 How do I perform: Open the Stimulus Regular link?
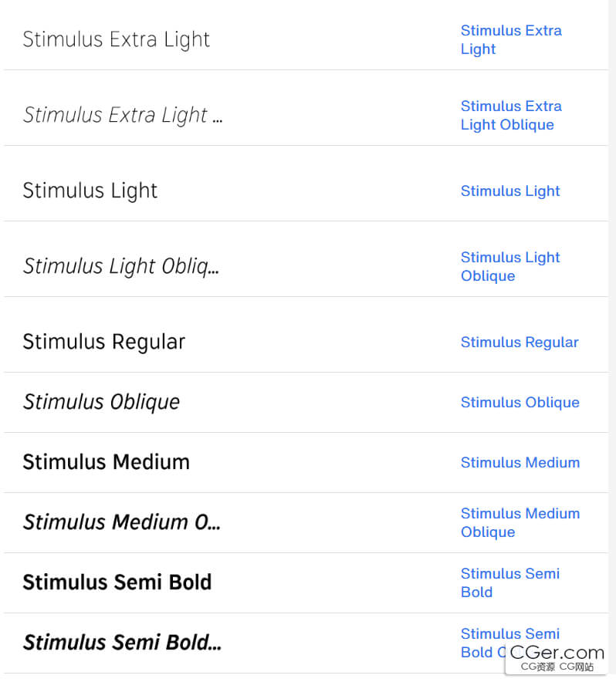520,343
